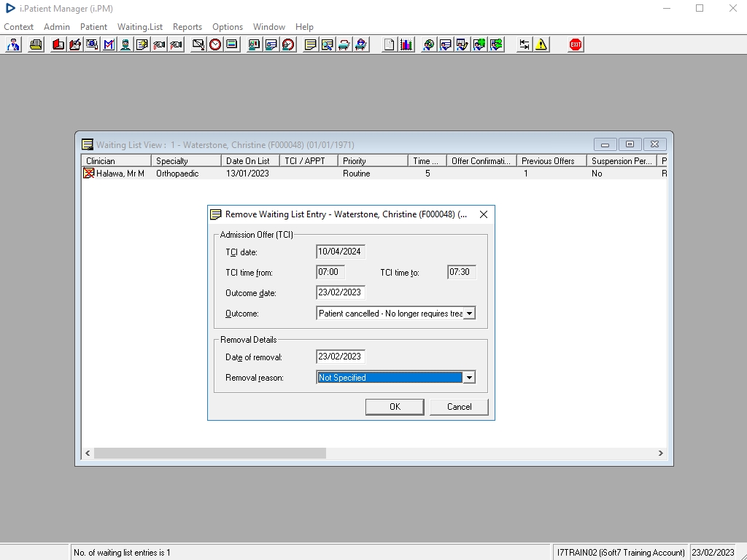
Task: Click the Offer Confirmati... column header
Action: [x=481, y=161]
